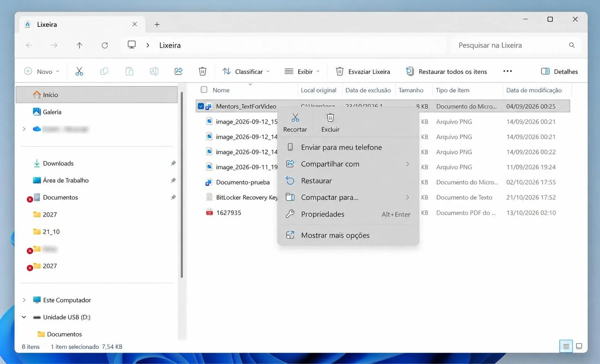This screenshot has height=364, width=600.
Task: Click Esvaziar Lixeira button
Action: tap(363, 71)
